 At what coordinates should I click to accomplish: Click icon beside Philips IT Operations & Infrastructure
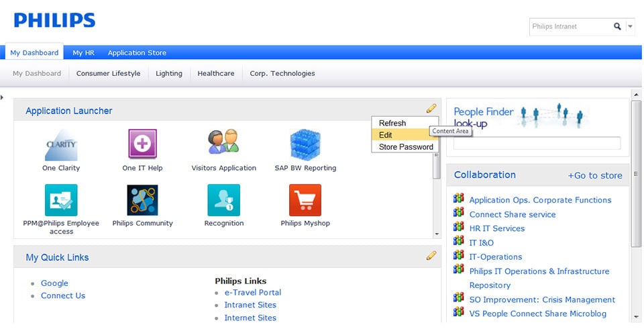(x=458, y=269)
